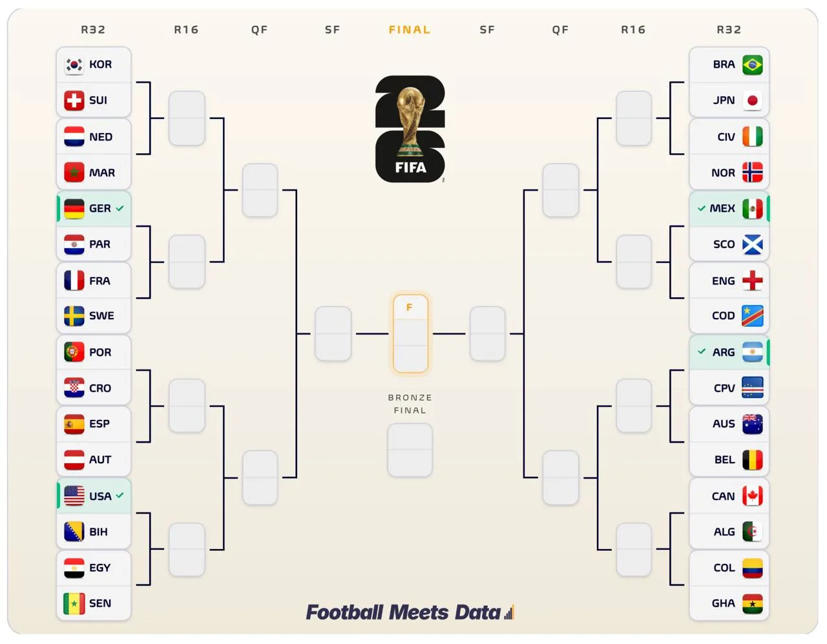Click the South Korea flag icon
The image size is (827, 644).
(x=74, y=65)
